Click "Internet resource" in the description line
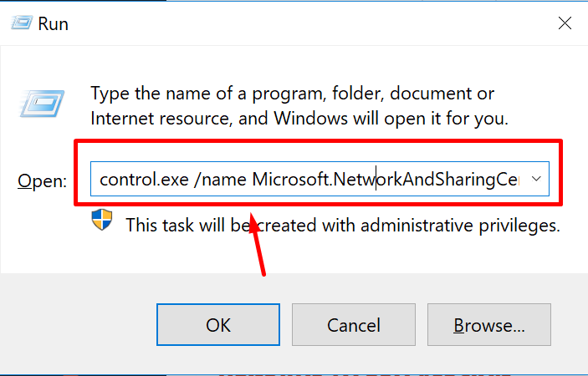588x376 pixels. tap(160, 119)
